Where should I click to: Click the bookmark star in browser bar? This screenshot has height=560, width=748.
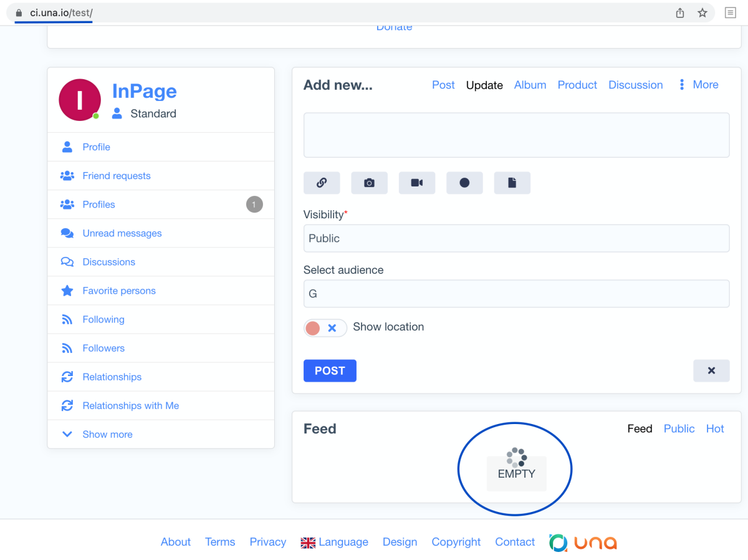pyautogui.click(x=702, y=12)
